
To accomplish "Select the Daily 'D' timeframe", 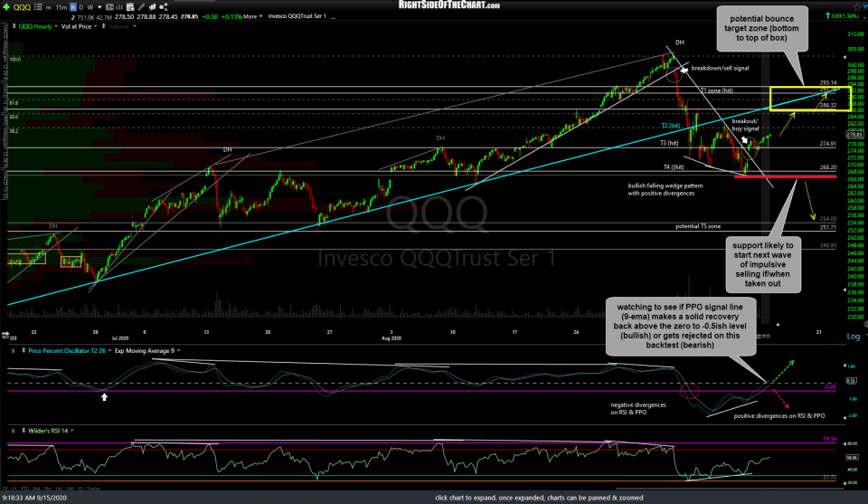I will [x=80, y=7].
